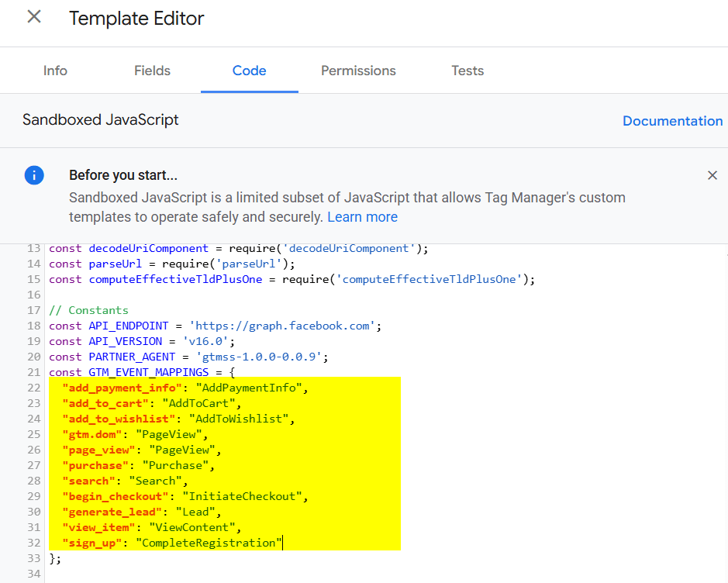The height and width of the screenshot is (583, 728).
Task: Close the Template Editor with the X icon
Action: pyautogui.click(x=34, y=17)
